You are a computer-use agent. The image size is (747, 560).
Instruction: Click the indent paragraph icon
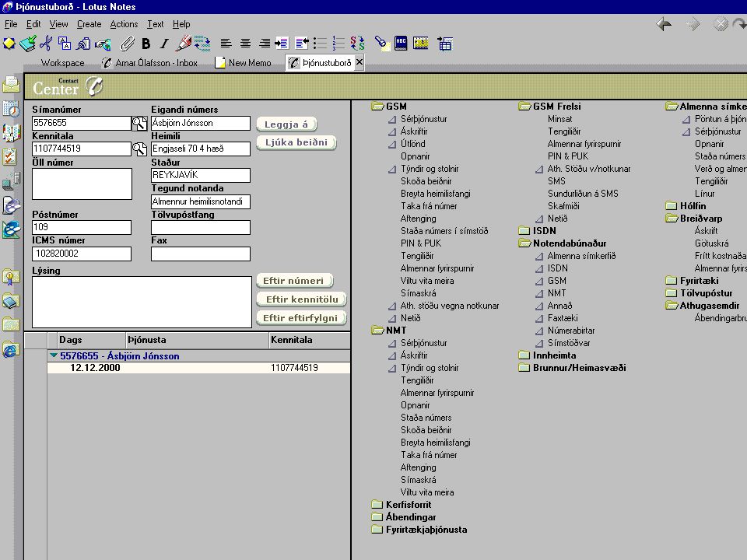[282, 44]
